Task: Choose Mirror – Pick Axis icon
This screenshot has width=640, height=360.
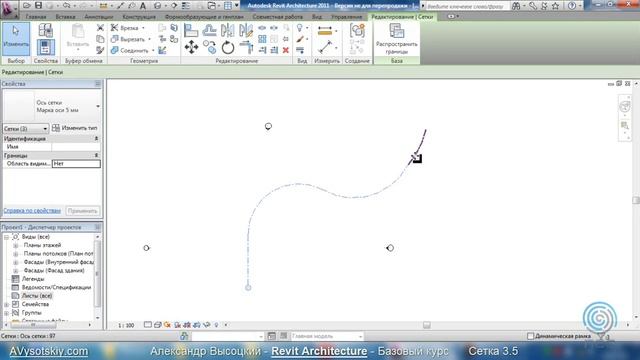Action: [227, 31]
